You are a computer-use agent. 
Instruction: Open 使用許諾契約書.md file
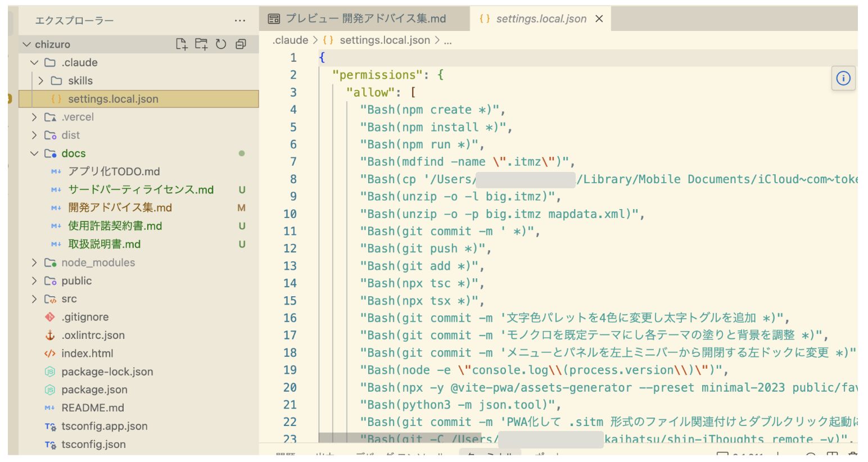point(139,226)
